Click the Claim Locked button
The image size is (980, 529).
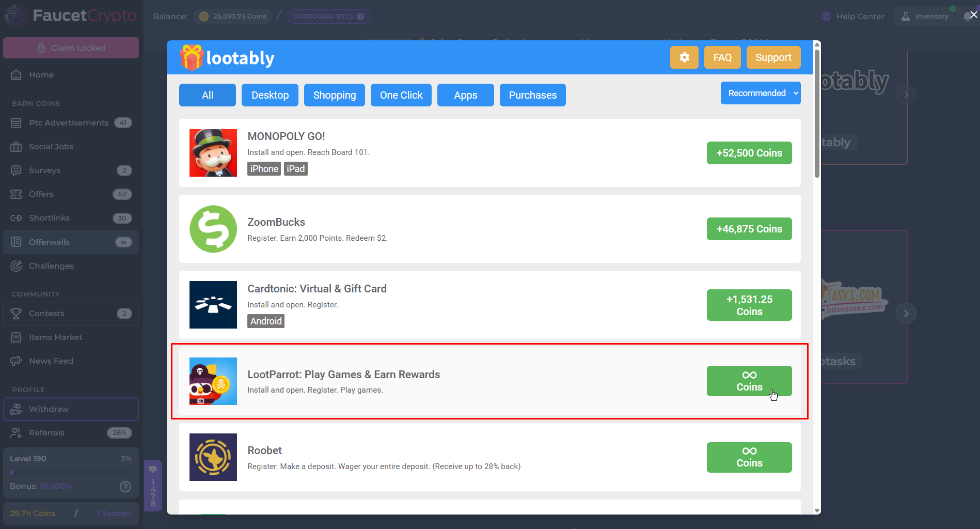[71, 48]
